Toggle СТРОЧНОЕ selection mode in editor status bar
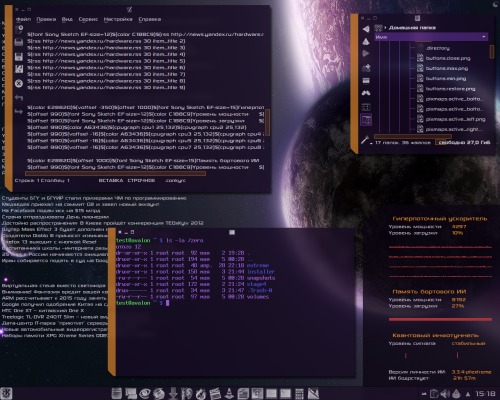Viewport: 500px width, 400px height. pos(141,180)
